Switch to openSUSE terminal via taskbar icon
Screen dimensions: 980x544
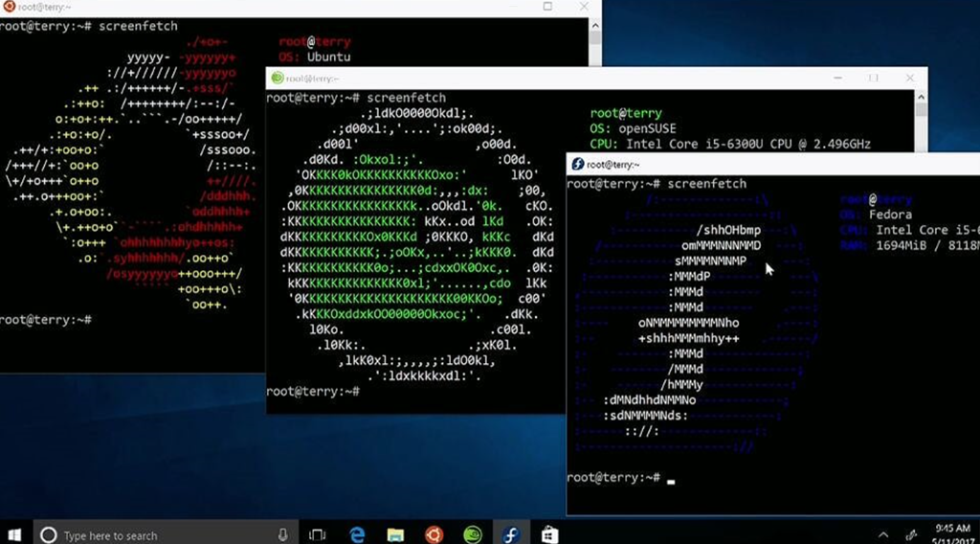(x=473, y=534)
